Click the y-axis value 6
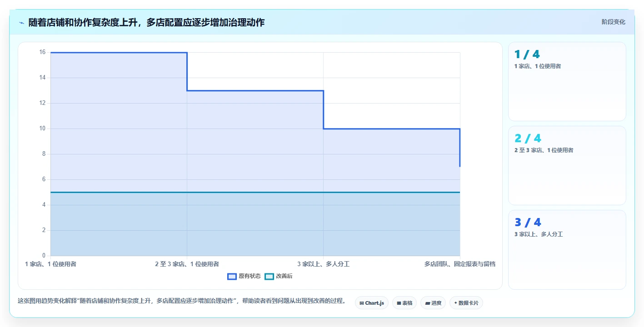 click(44, 179)
